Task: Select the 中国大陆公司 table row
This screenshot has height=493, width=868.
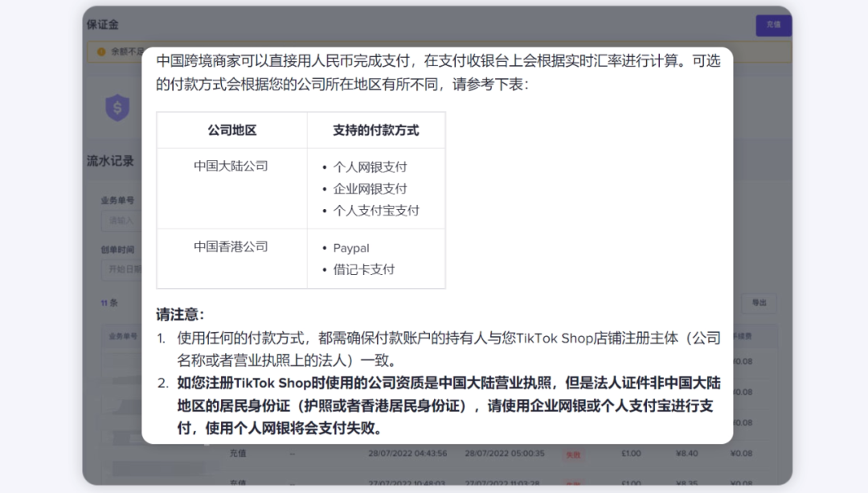Action: (x=235, y=166)
